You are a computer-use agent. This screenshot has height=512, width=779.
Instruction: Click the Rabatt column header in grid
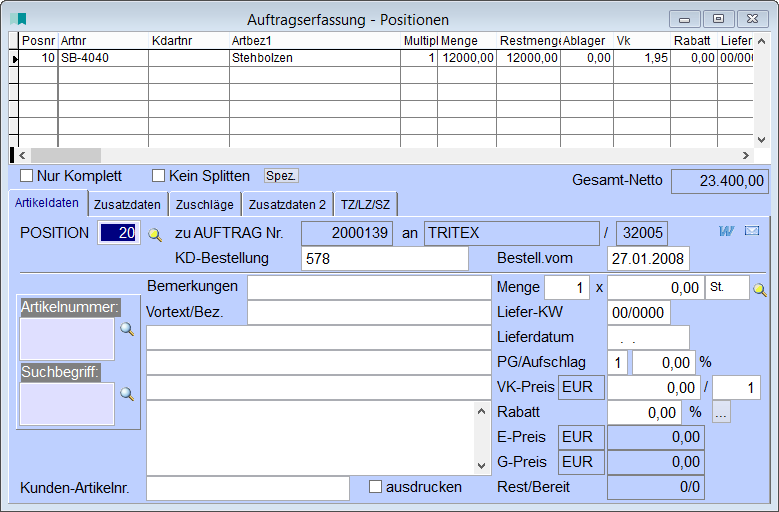pos(694,41)
